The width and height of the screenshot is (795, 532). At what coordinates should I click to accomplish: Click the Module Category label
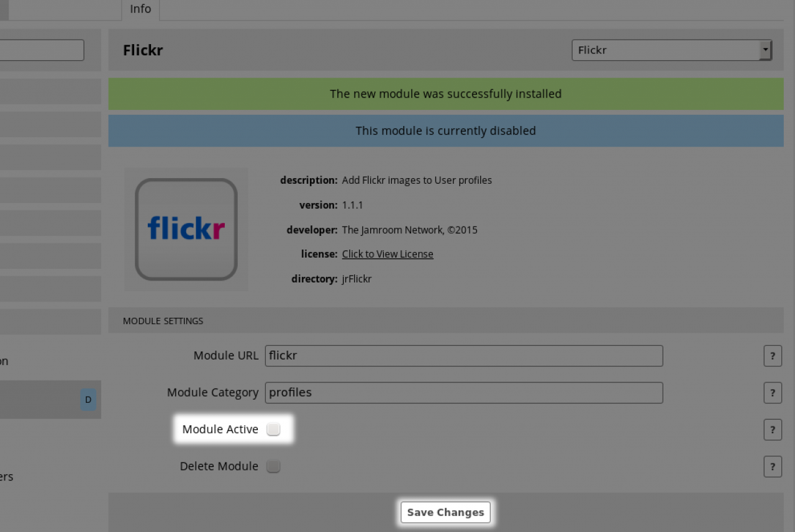coord(213,392)
